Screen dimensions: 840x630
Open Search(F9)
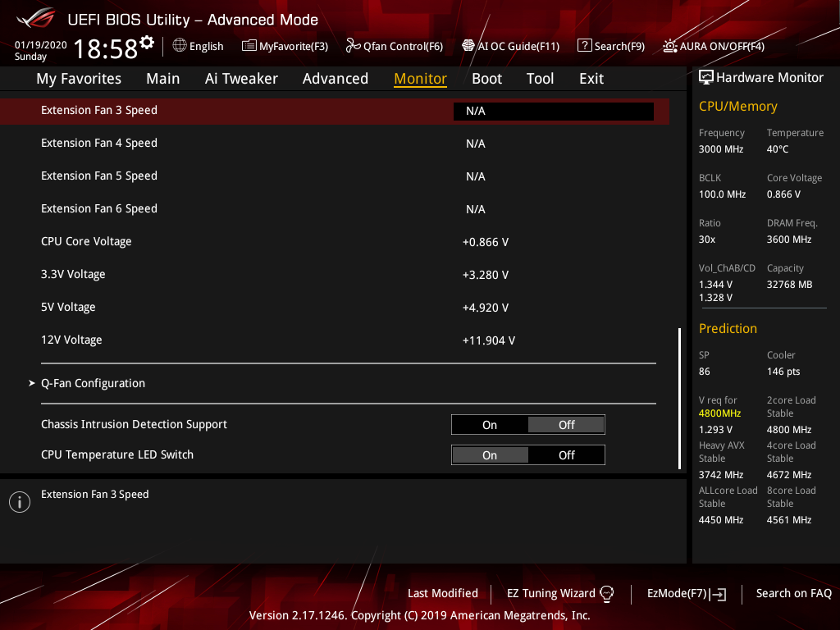tap(611, 46)
